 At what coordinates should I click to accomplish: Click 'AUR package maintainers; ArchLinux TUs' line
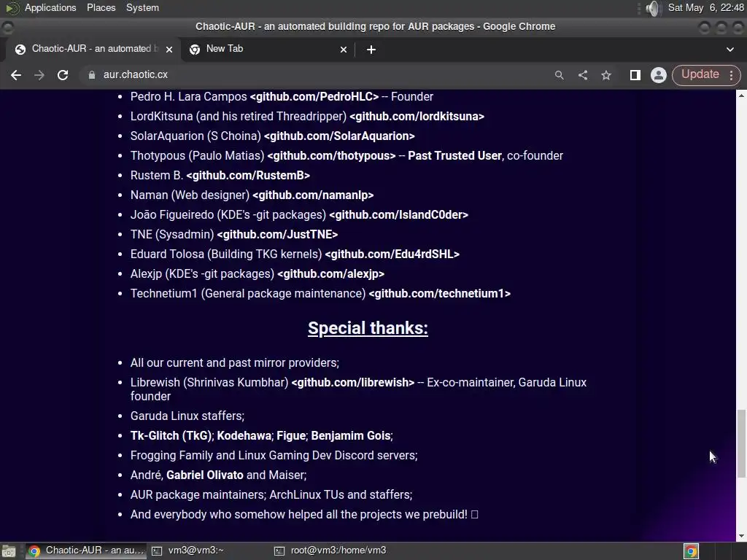point(271,495)
